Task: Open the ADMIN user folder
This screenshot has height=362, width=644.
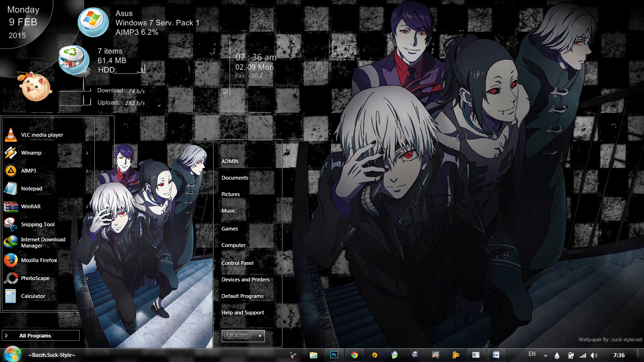Action: click(x=230, y=161)
